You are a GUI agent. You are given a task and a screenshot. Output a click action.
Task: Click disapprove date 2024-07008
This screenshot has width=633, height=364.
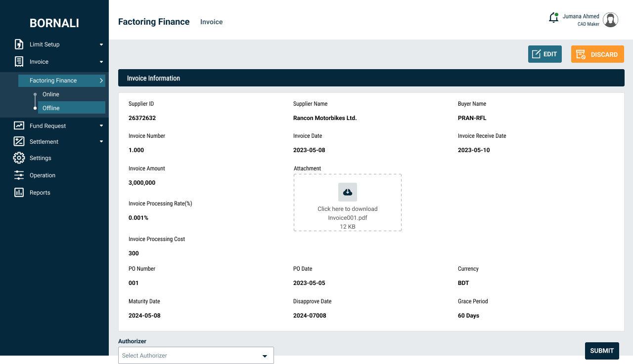[310, 316]
